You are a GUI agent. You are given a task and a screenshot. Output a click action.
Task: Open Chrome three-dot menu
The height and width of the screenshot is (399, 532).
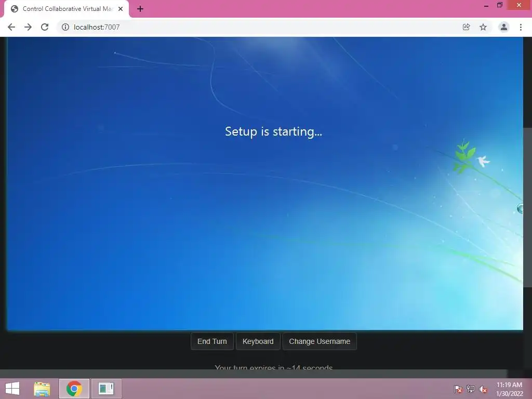pos(521,27)
